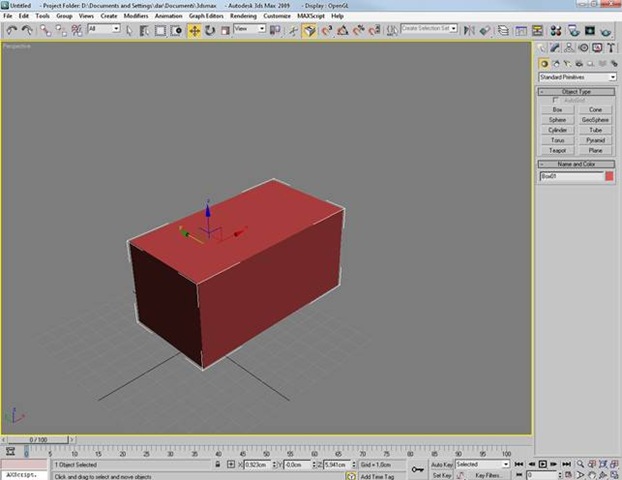Toggle the AutoGrid checkbox
Screen dimensions: 622x480
coord(556,100)
